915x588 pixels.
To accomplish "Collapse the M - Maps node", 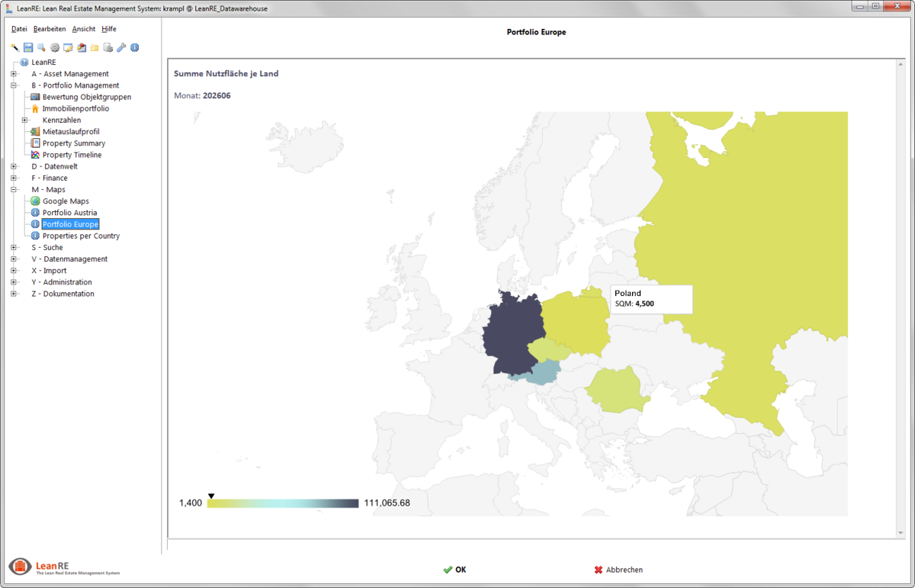I will click(14, 190).
